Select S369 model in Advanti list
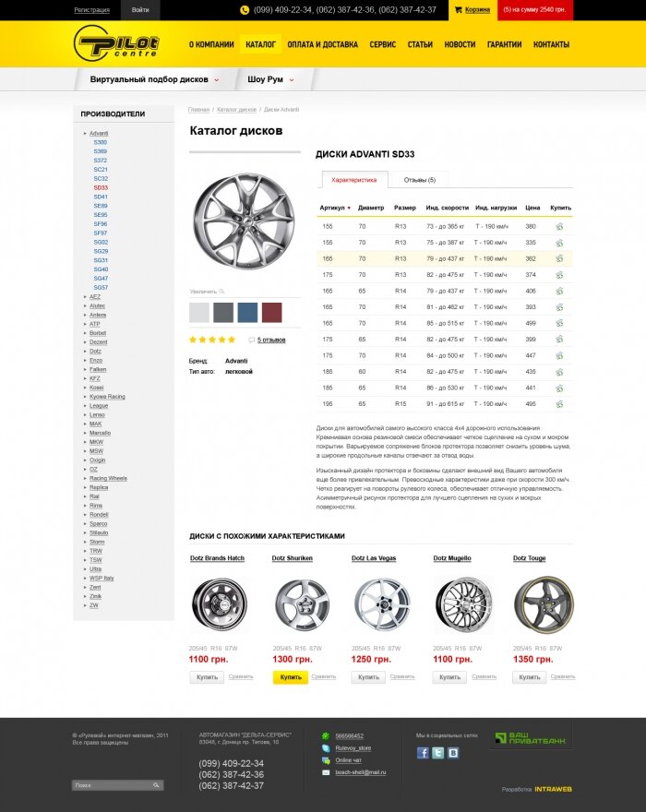Viewport: 646px width, 812px height. pos(100,151)
